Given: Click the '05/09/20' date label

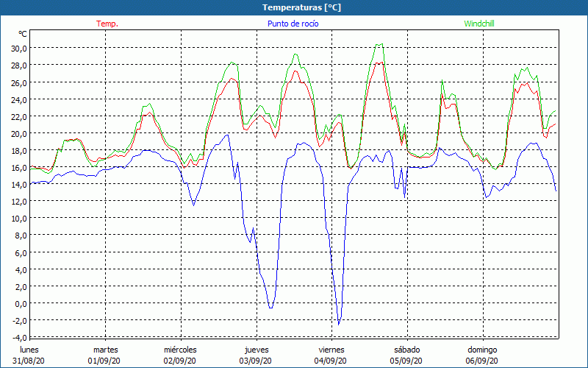Looking at the screenshot, I should click(406, 361).
